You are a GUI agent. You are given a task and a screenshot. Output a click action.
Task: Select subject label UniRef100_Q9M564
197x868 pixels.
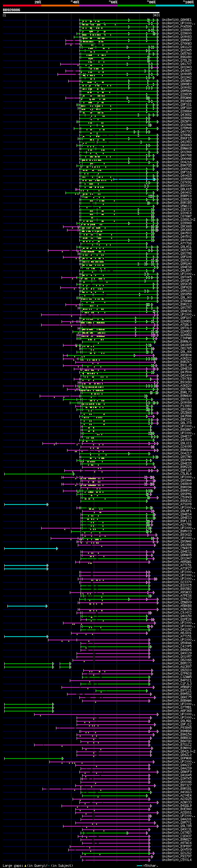click(176, 91)
